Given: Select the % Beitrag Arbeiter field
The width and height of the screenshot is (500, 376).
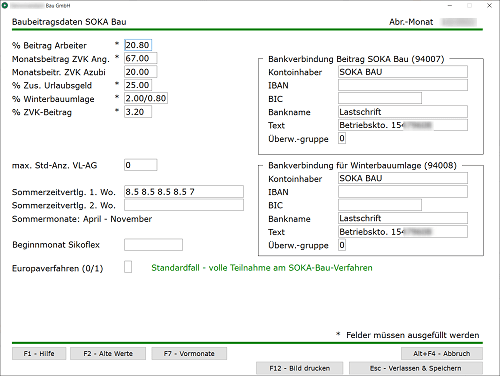Looking at the screenshot, I should [x=138, y=45].
